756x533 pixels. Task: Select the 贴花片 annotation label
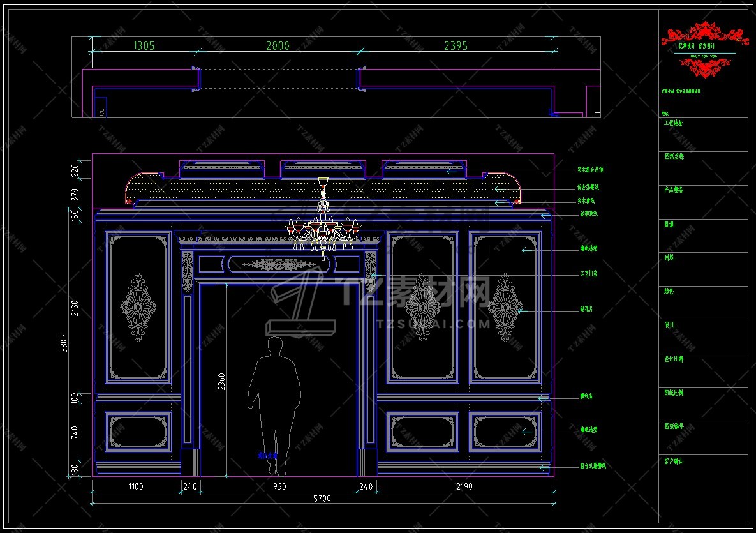coord(586,309)
